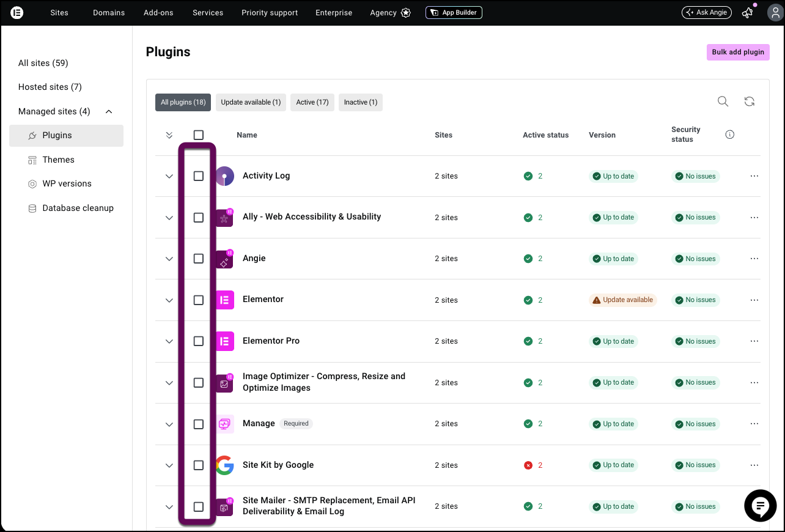Open more options for Manage row
The height and width of the screenshot is (532, 785).
(x=754, y=424)
